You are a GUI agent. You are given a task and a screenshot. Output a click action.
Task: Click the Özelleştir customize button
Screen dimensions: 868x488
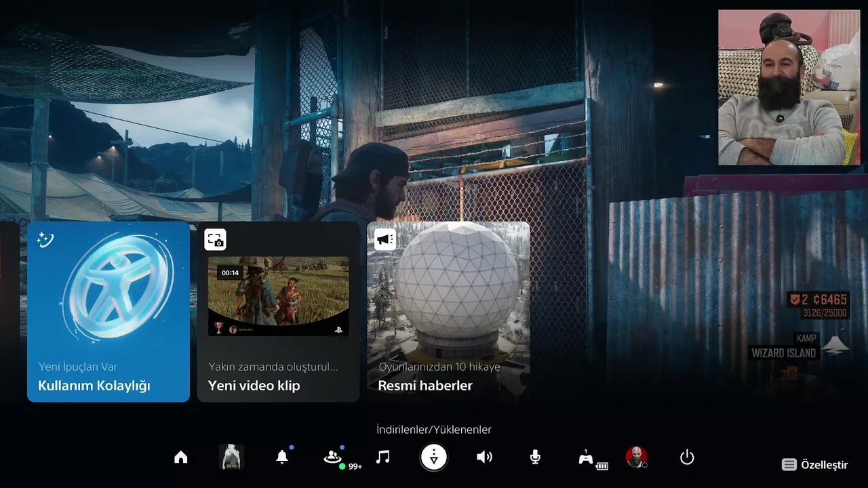point(815,465)
